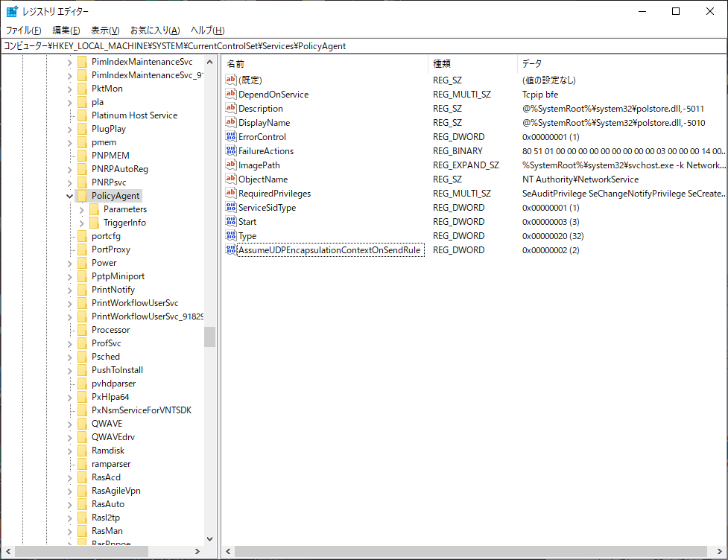Select the DWORD icon of ErrorControl value
728x560 pixels.
point(231,136)
